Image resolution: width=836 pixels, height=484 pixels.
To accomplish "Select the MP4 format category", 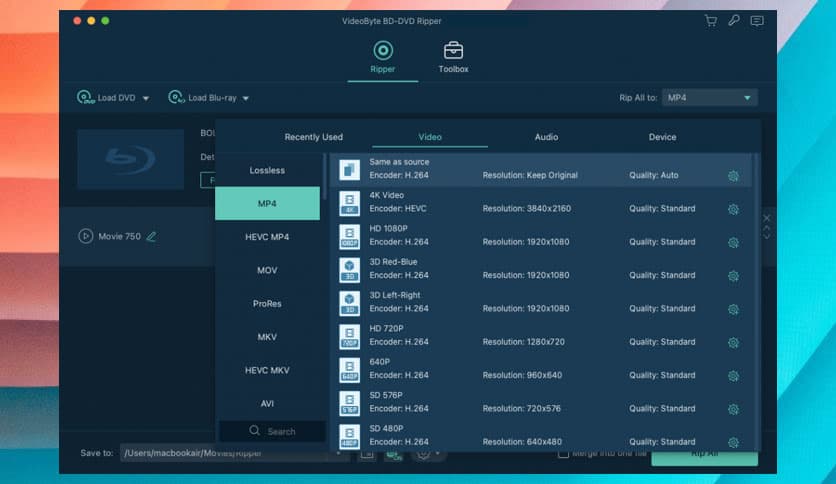I will [x=267, y=203].
